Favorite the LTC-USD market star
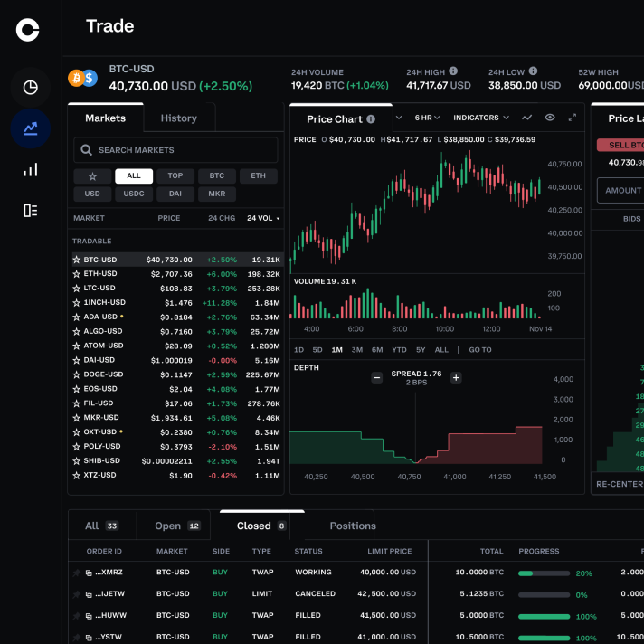Viewport: 644px width, 644px height. click(76, 289)
